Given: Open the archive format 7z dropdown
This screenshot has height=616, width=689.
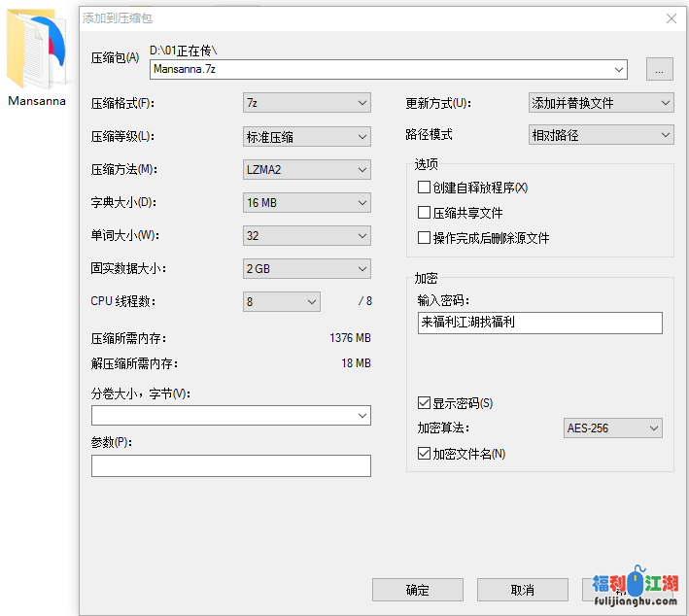Looking at the screenshot, I should coord(306,103).
